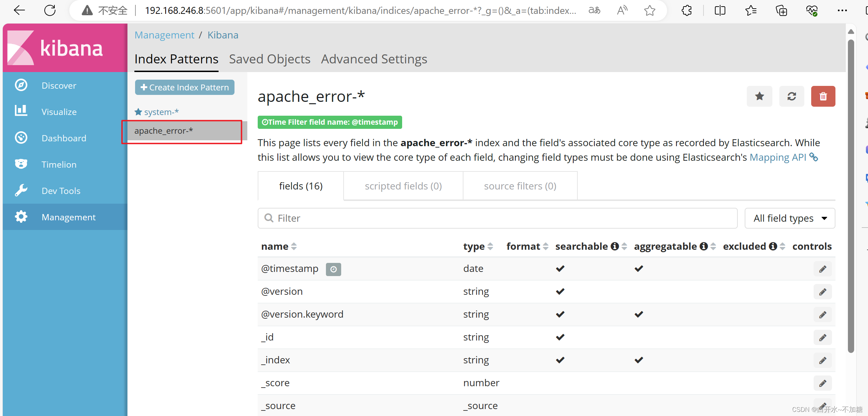Open Timelion from the sidebar

coord(65,164)
